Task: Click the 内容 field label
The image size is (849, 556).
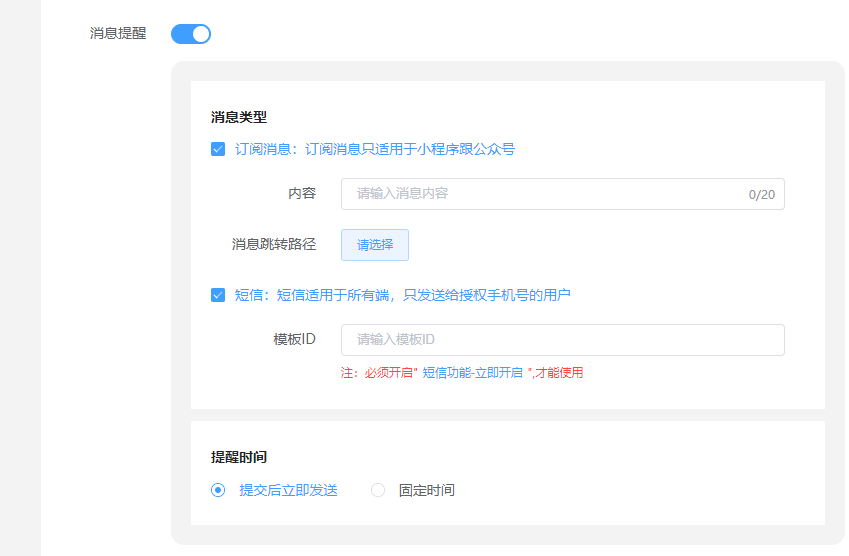Action: point(302,193)
